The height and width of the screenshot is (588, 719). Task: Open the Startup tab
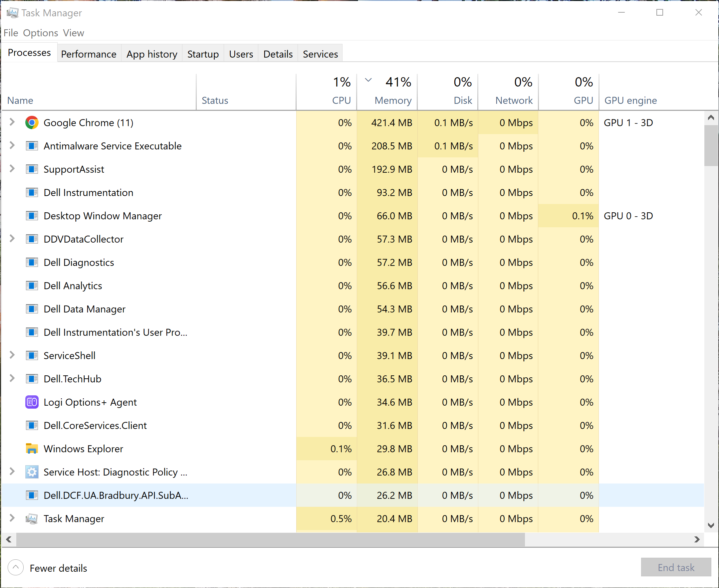[x=203, y=54]
